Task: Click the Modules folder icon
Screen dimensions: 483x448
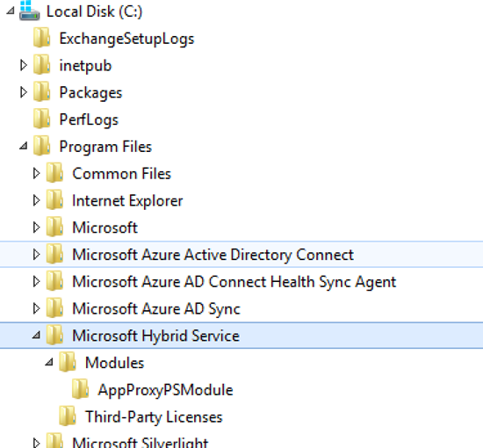Action: pyautogui.click(x=68, y=362)
